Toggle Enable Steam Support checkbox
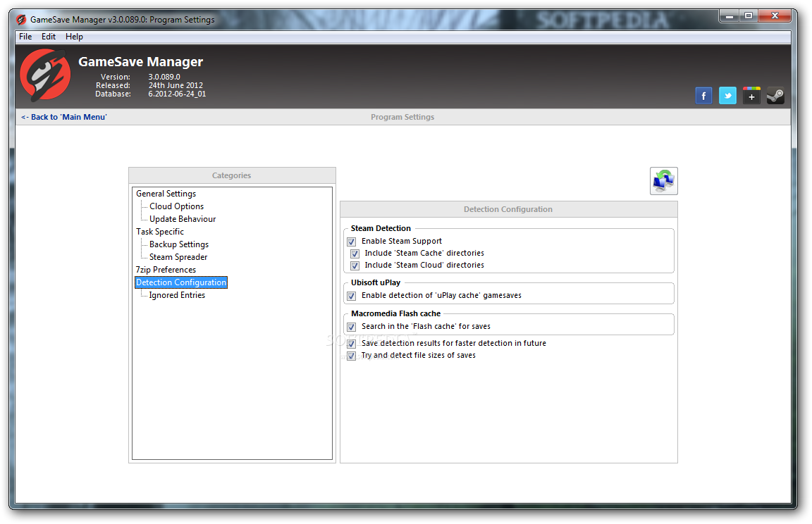Image resolution: width=812 pixels, height=524 pixels. click(x=352, y=242)
